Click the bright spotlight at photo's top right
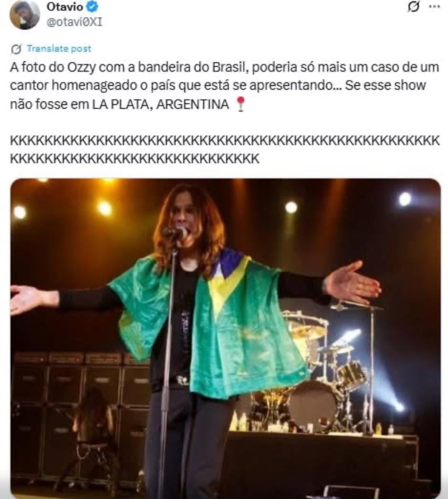This screenshot has width=448, height=499. pos(404,199)
